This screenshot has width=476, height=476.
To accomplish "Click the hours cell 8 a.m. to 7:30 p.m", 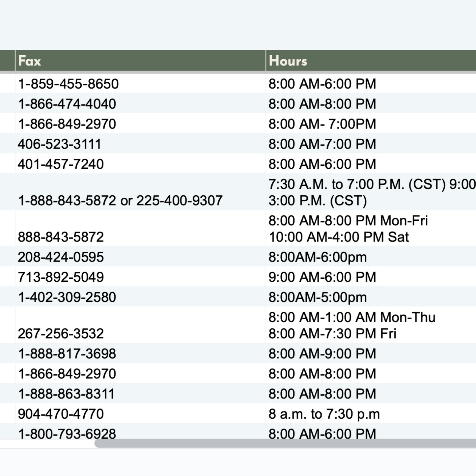I will 324,414.
